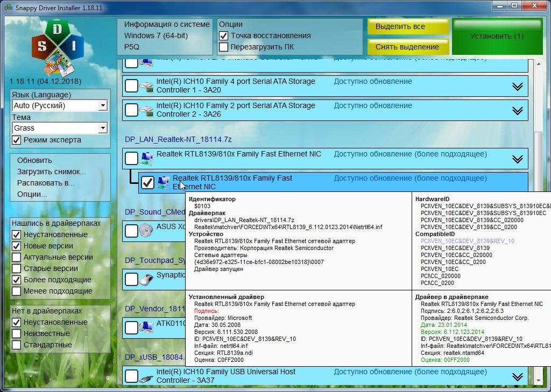Enable the restart PC checkbox
This screenshot has height=392, width=551.
point(224,47)
